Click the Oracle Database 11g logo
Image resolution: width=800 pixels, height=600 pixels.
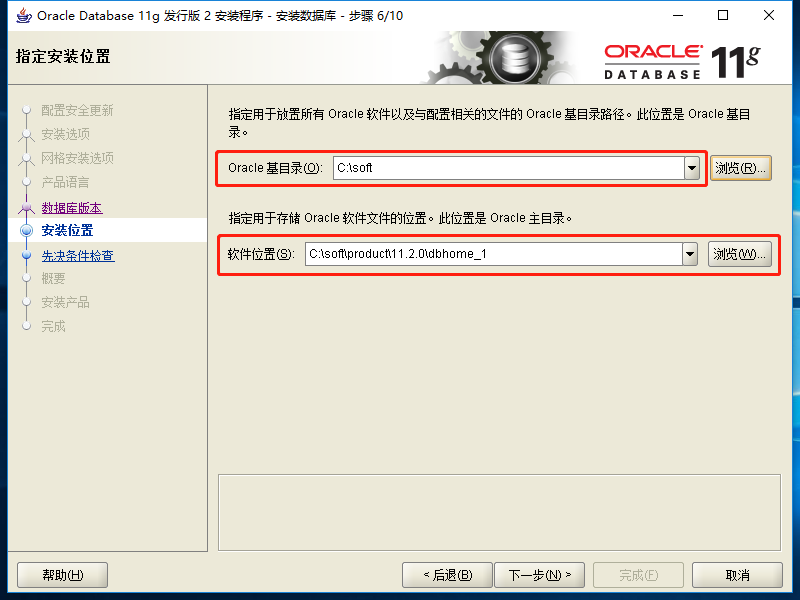tap(682, 61)
